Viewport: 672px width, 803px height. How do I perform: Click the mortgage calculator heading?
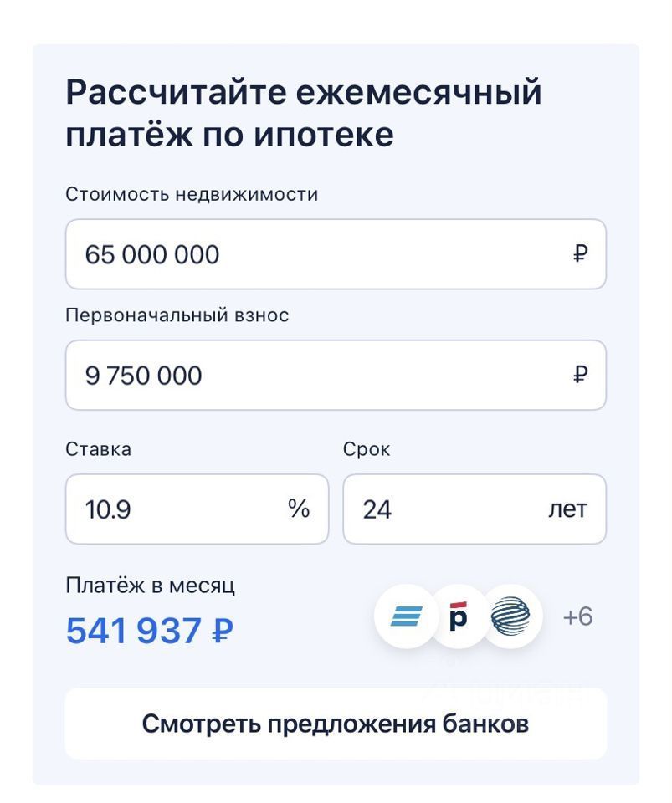pos(303,113)
